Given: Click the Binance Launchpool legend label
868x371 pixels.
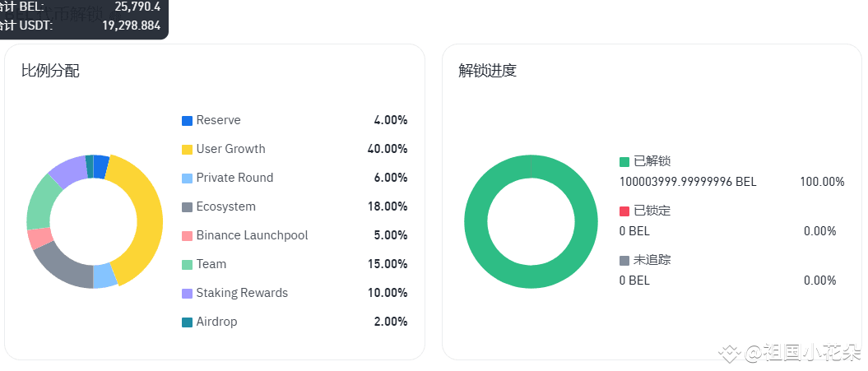Looking at the screenshot, I should [252, 235].
